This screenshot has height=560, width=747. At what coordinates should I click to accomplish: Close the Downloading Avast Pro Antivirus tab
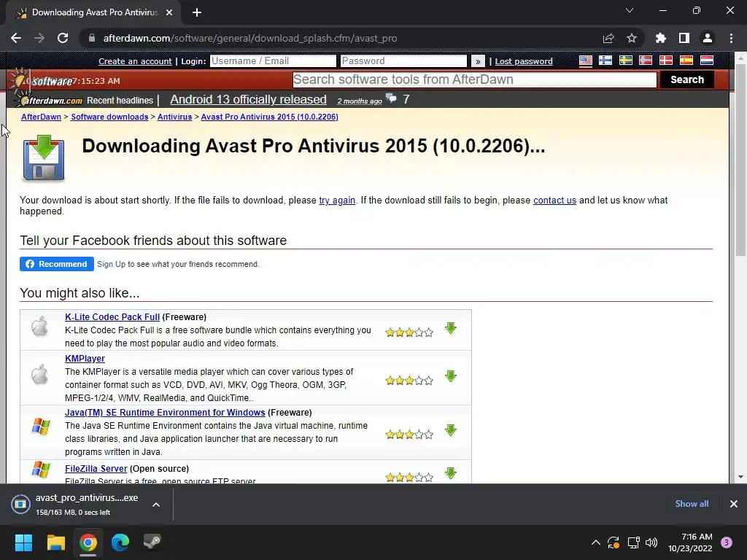(x=169, y=12)
